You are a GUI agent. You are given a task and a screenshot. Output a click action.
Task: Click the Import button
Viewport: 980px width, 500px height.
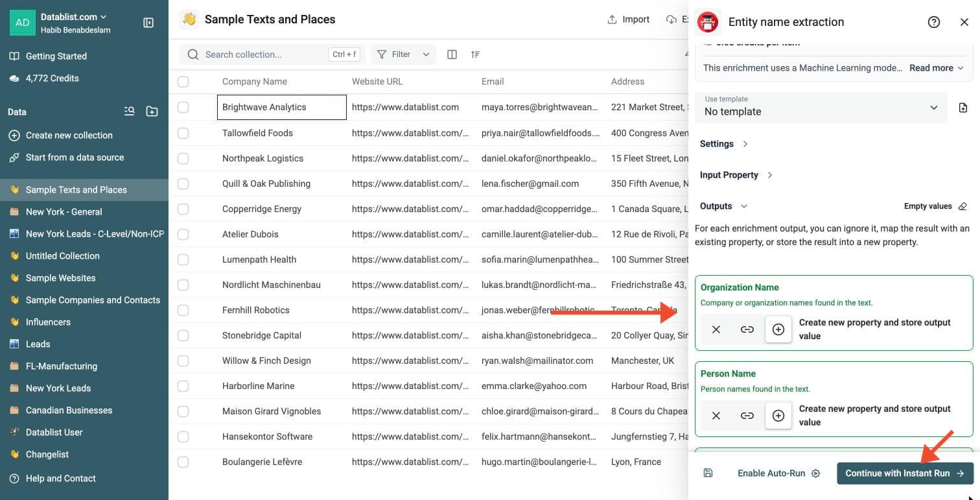point(628,19)
